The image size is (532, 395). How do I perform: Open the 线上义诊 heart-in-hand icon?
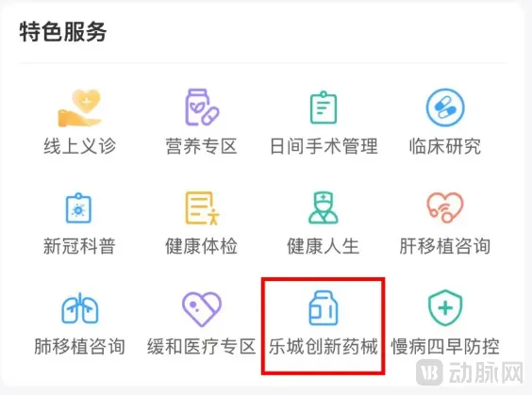point(80,107)
